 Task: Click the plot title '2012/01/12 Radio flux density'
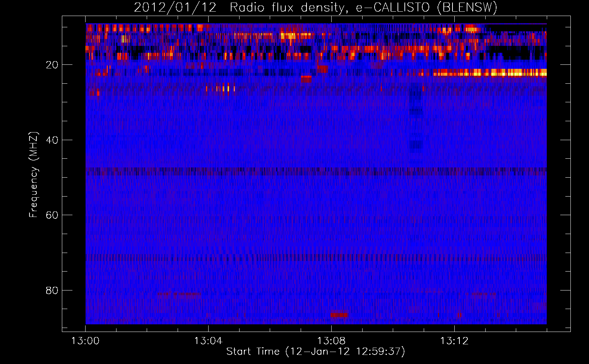pos(316,7)
